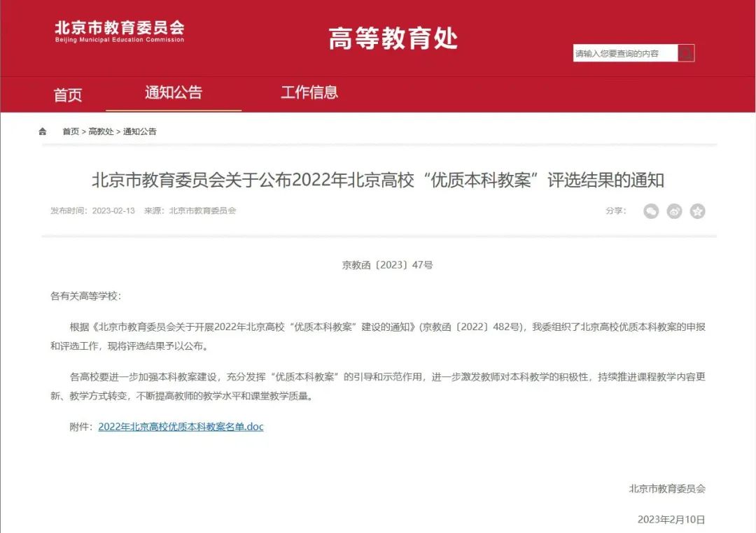Click the 发布时间 2023-02-13 text
The height and width of the screenshot is (533, 756).
(x=92, y=211)
